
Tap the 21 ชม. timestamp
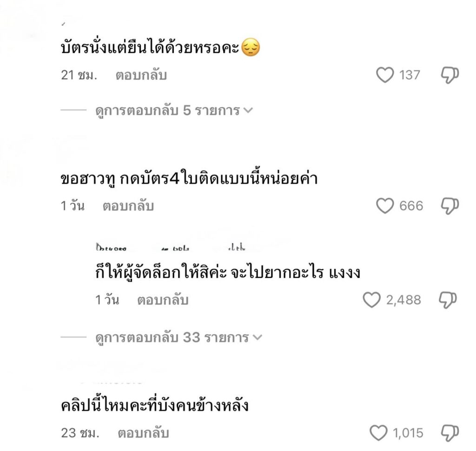[x=79, y=75]
